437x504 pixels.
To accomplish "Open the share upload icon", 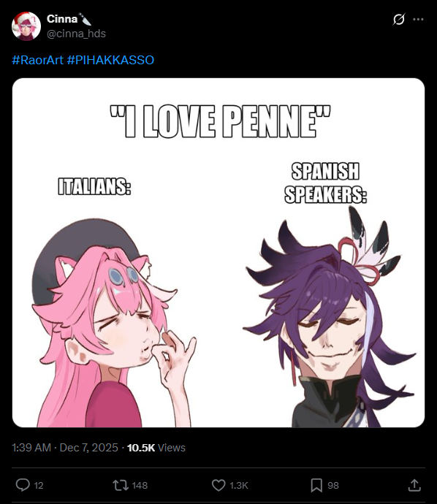I will [414, 485].
